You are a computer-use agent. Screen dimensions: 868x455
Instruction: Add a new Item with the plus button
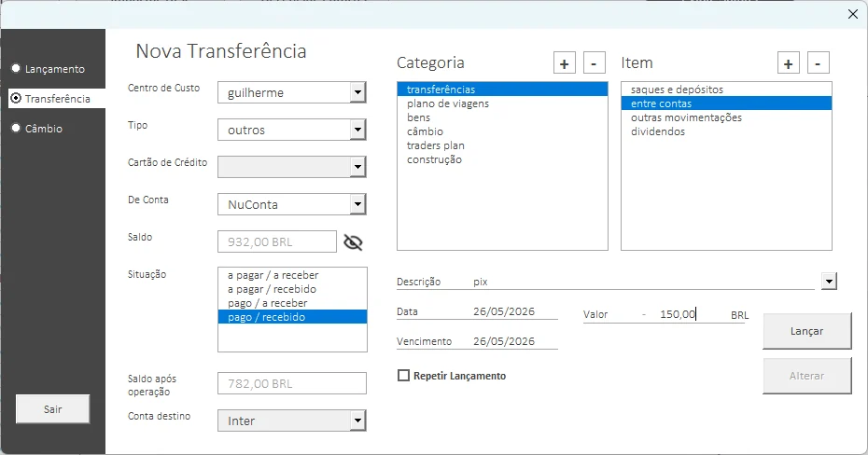coord(789,63)
